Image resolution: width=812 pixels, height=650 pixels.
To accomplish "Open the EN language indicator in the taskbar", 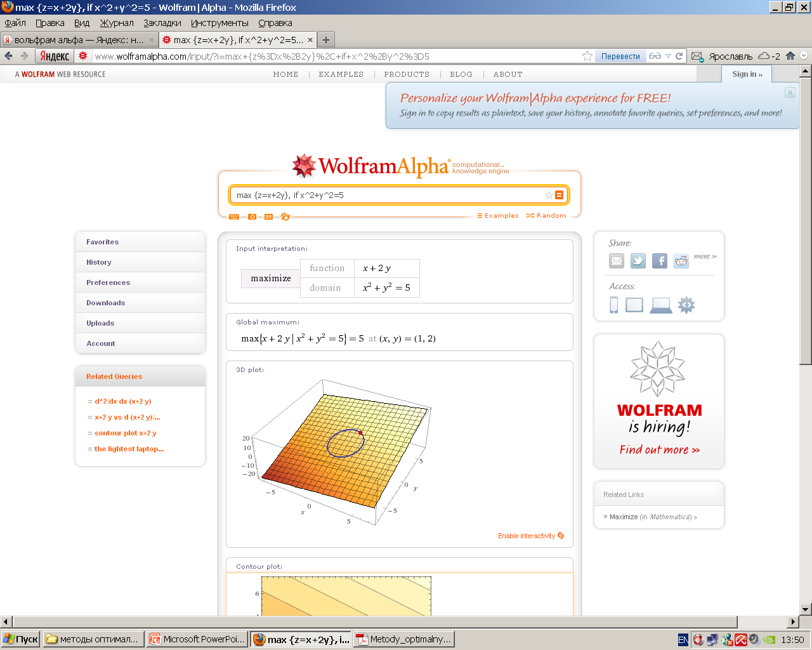I will tap(683, 640).
